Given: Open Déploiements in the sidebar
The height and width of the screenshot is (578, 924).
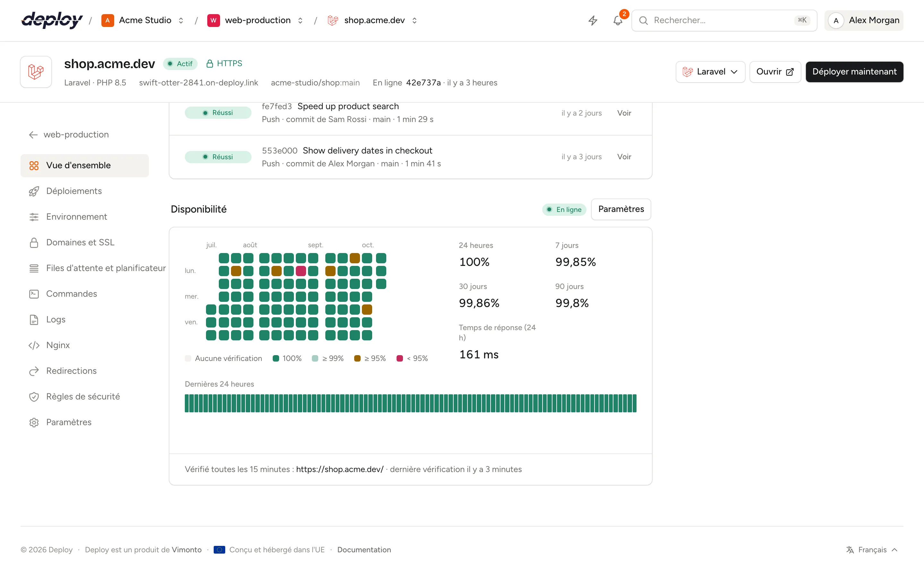Looking at the screenshot, I should click(x=85, y=191).
